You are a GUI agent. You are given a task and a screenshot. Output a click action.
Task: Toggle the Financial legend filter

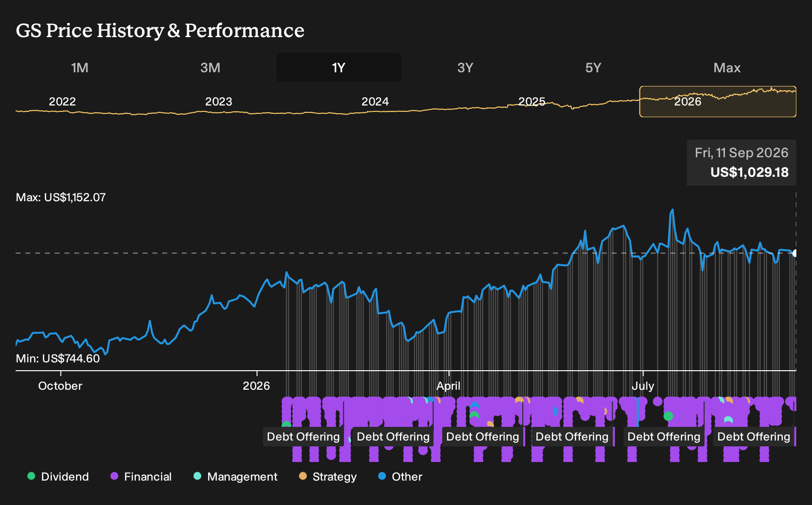pos(141,476)
